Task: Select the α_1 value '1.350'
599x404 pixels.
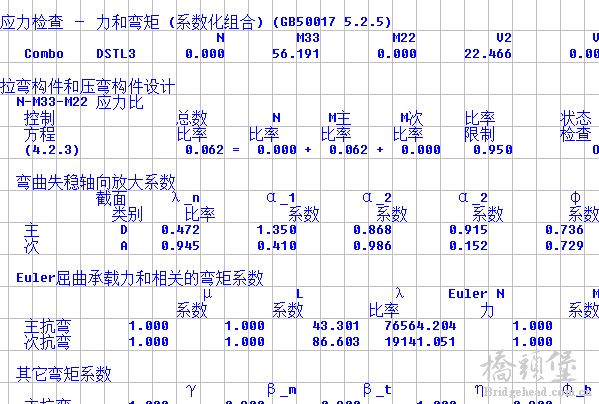Action: tap(277, 230)
